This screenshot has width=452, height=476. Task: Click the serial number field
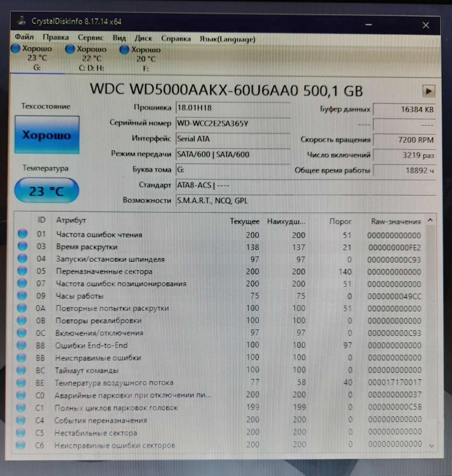coord(233,123)
